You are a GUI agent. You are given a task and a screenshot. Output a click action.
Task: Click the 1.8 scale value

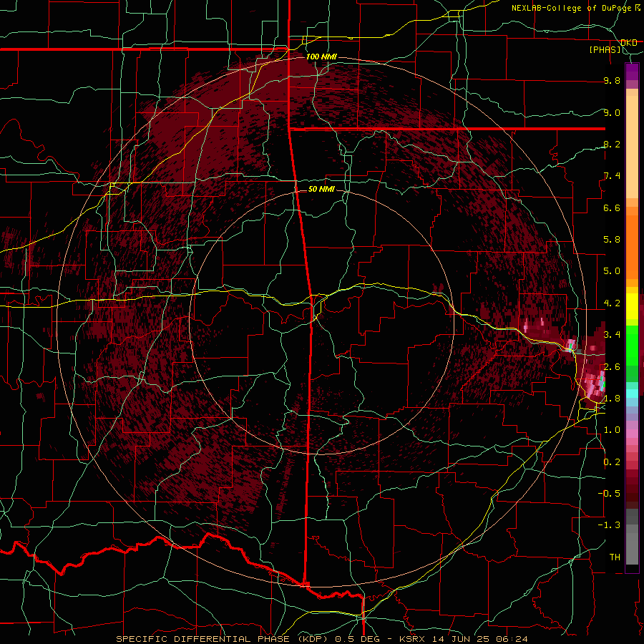tap(612, 399)
